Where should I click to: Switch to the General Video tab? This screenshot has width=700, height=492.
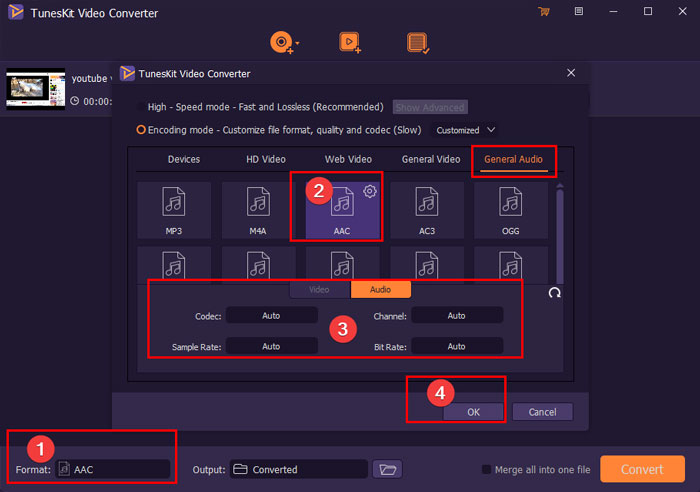pyautogui.click(x=431, y=159)
